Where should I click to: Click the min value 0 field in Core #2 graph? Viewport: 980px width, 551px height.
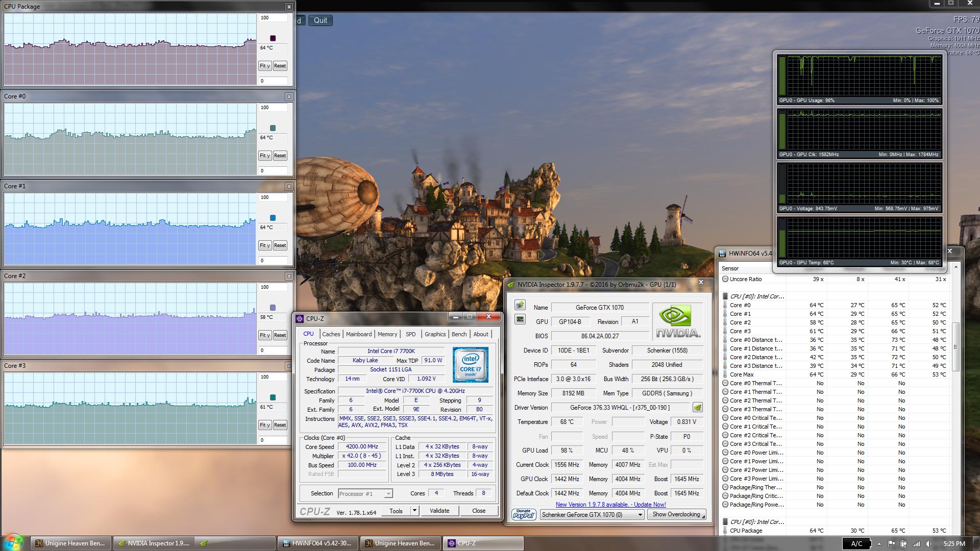pyautogui.click(x=273, y=350)
